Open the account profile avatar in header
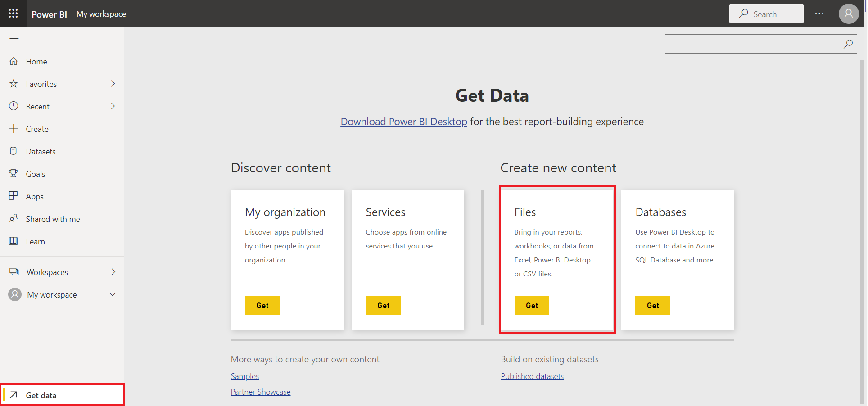The width and height of the screenshot is (868, 406). click(x=848, y=14)
